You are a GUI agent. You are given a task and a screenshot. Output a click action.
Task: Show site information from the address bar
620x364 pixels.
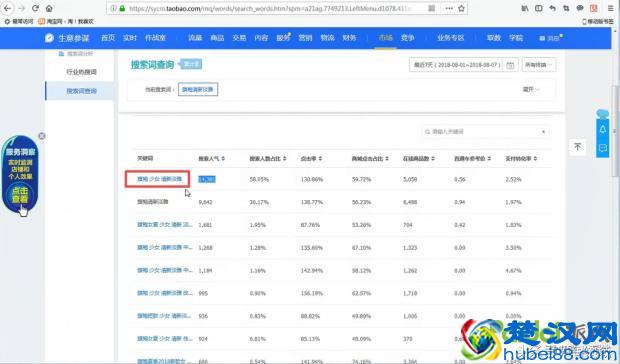(113, 8)
